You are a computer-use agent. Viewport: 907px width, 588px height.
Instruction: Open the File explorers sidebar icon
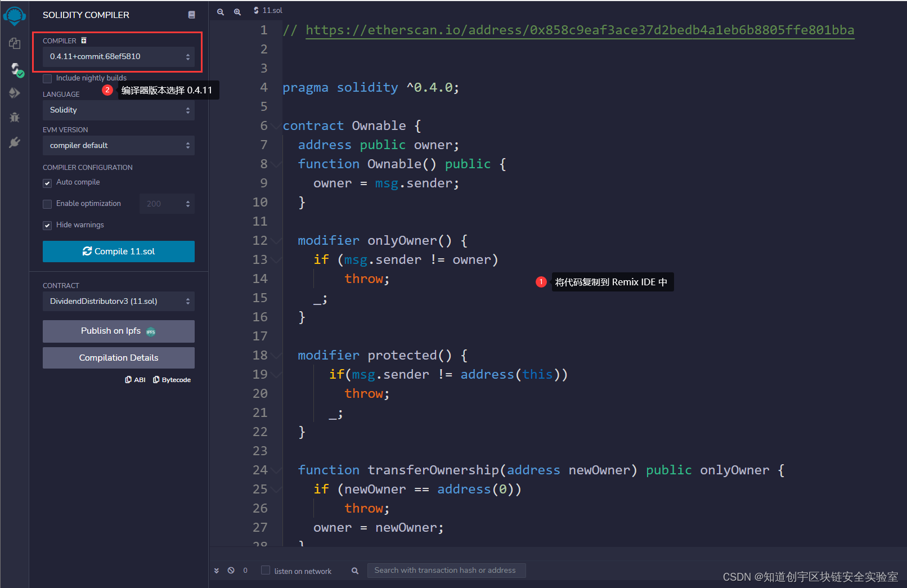click(x=15, y=43)
